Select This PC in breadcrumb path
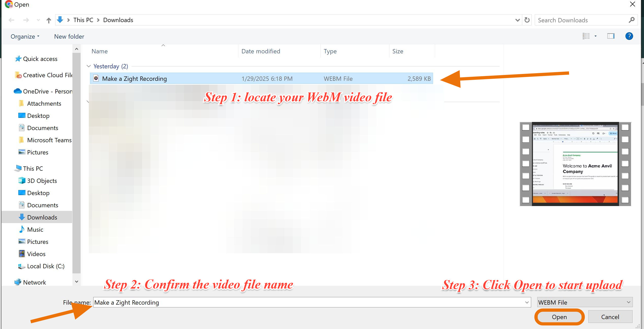This screenshot has width=644, height=329. click(83, 20)
